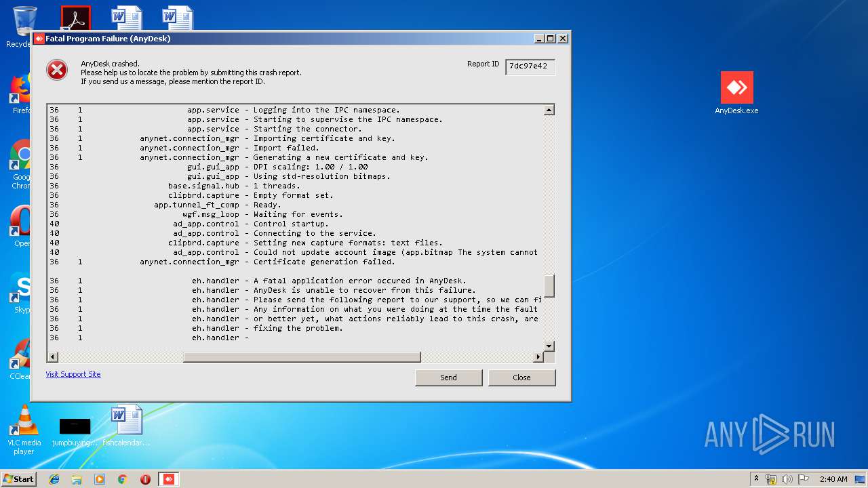Click the network tray icon
The height and width of the screenshot is (488, 868).
point(771,479)
